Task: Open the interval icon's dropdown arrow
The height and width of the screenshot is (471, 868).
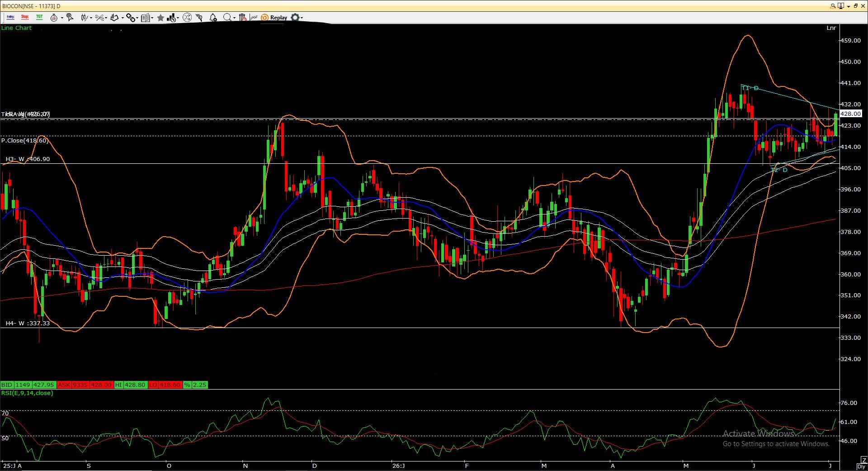Action: pos(62,18)
